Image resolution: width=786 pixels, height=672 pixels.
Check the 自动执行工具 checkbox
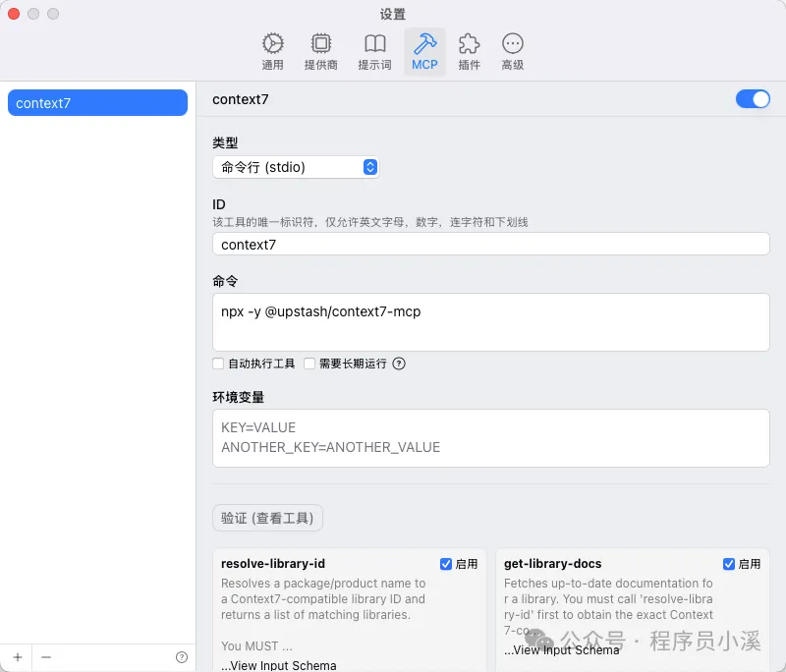(x=218, y=364)
